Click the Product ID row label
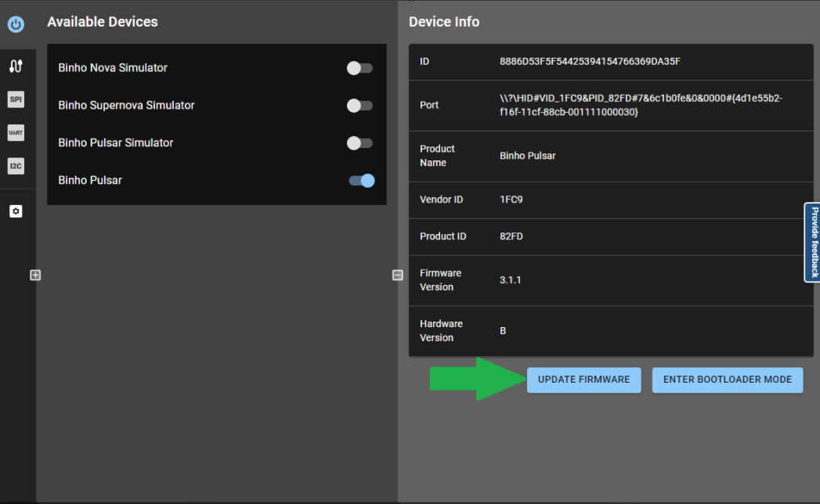 (443, 236)
